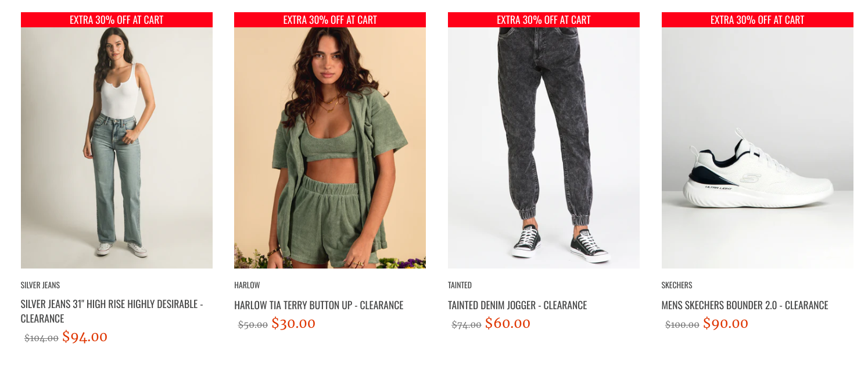Image resolution: width=868 pixels, height=365 pixels.
Task: Open the Silver Jeans product image
Action: [116, 148]
